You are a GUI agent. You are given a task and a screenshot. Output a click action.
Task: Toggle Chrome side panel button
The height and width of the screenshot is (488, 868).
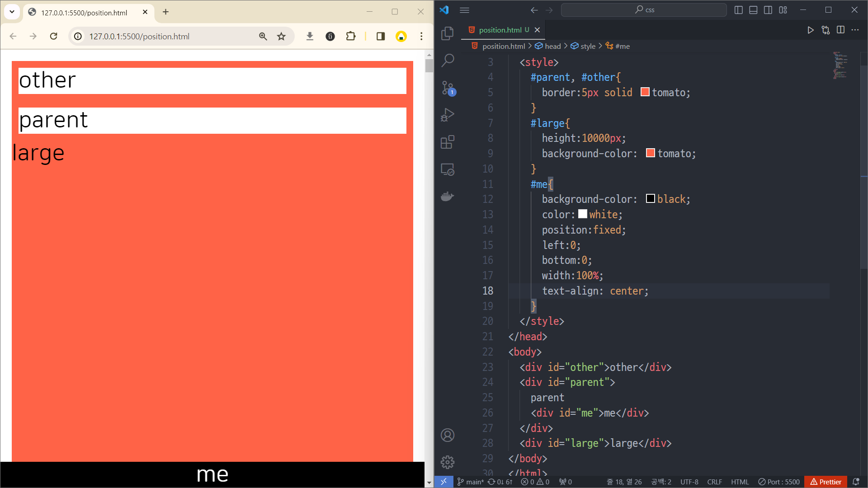pyautogui.click(x=380, y=36)
